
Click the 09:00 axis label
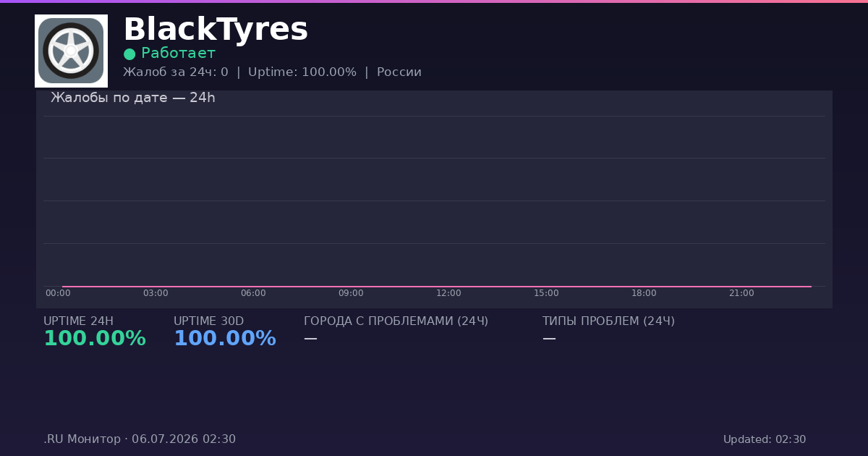click(351, 293)
